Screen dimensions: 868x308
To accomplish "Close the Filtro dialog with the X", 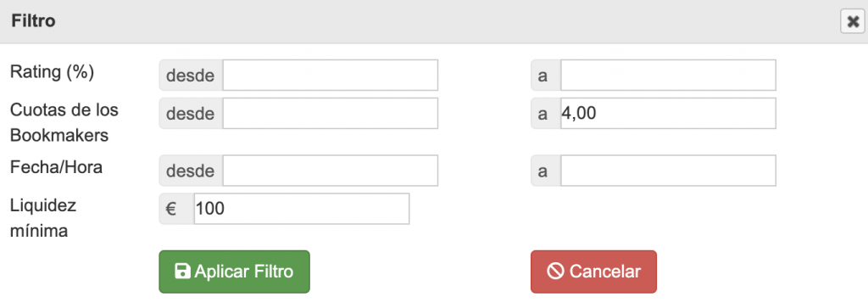I will click(853, 21).
